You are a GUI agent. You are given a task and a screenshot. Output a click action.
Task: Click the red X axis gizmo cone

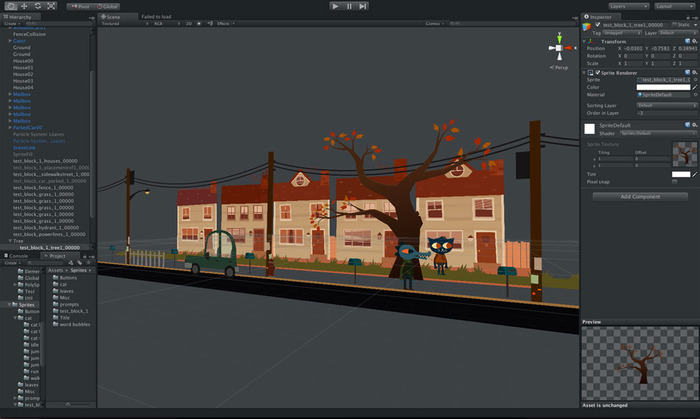coord(568,48)
